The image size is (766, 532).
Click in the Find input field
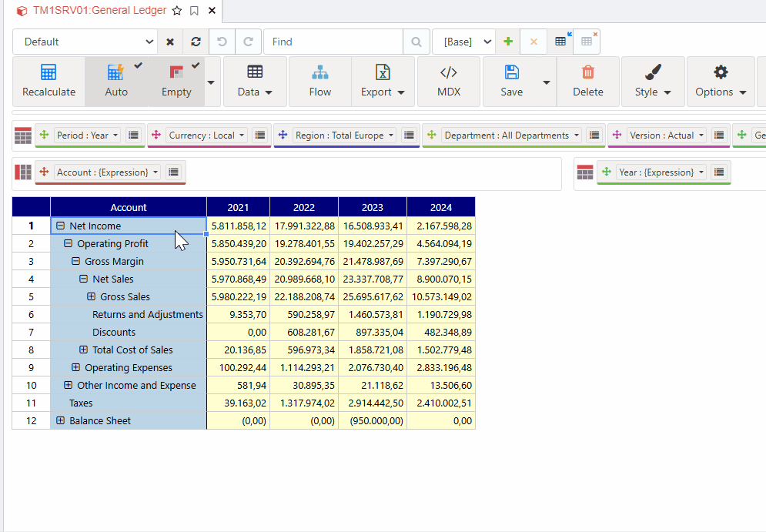coord(333,42)
